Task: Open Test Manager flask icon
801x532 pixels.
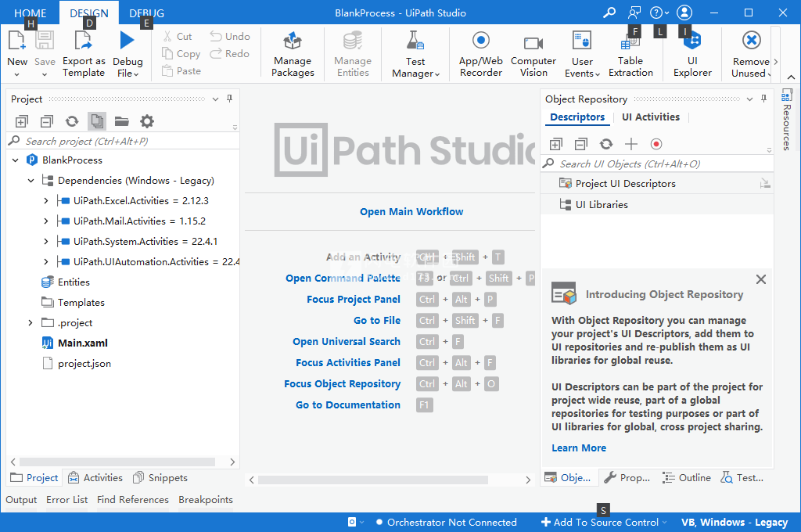Action: (x=415, y=41)
